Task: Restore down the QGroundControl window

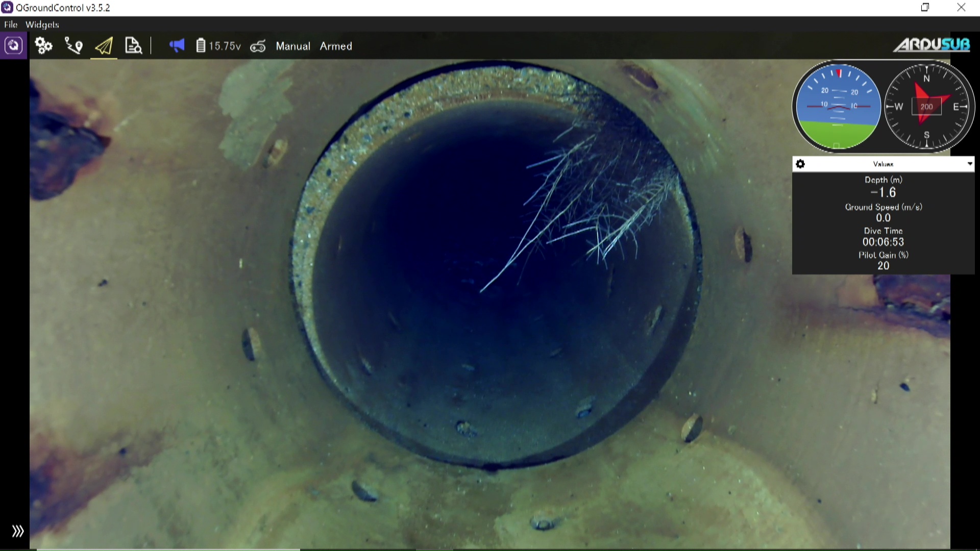Action: (x=925, y=7)
